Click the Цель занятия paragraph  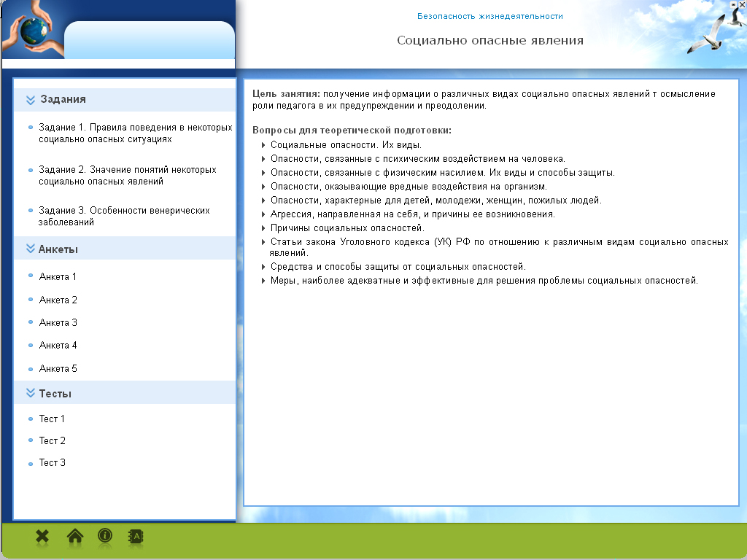pyautogui.click(x=484, y=99)
